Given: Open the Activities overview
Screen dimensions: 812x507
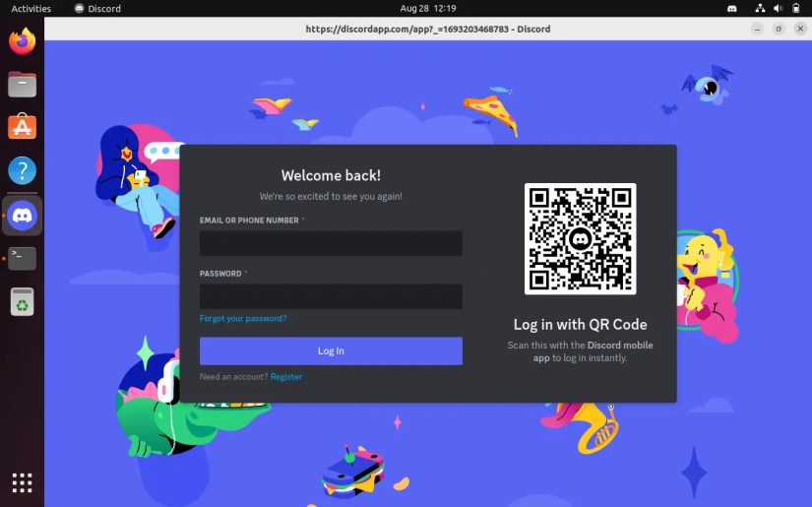Looking at the screenshot, I should pyautogui.click(x=31, y=8).
